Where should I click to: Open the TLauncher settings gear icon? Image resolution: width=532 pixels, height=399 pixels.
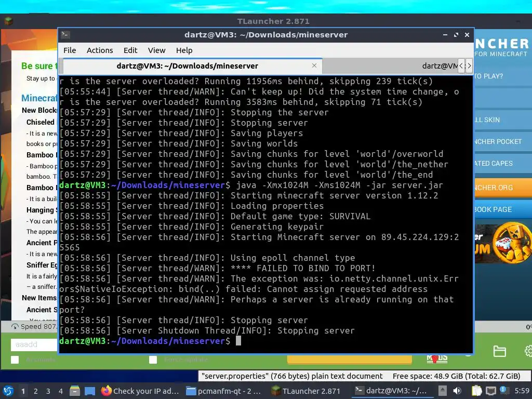coord(528,351)
